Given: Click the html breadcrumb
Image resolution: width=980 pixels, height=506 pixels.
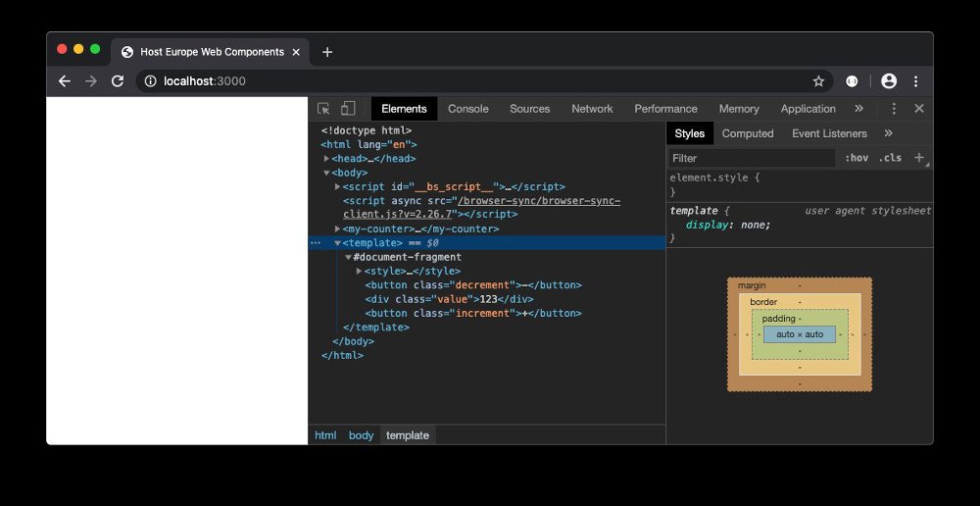Looking at the screenshot, I should pyautogui.click(x=325, y=435).
